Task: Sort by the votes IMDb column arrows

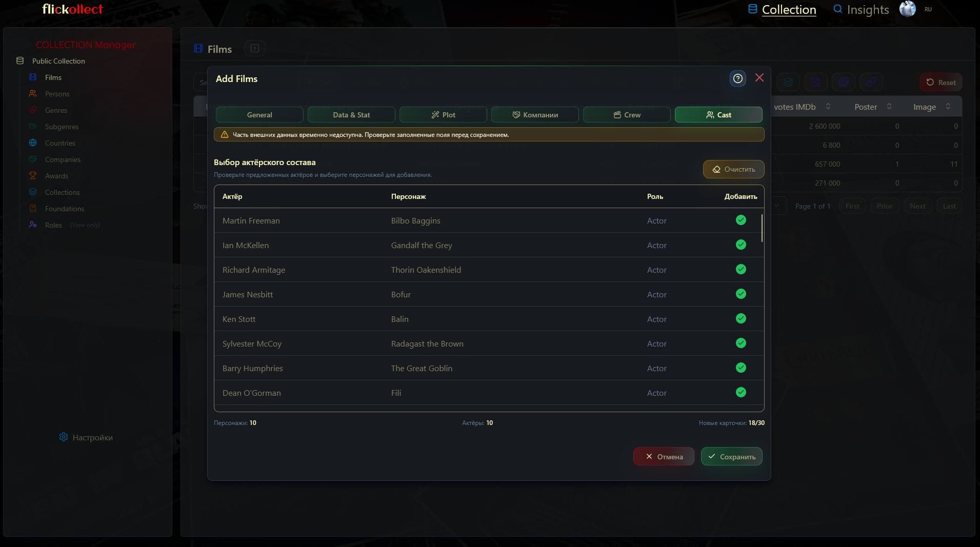Action: pos(828,107)
